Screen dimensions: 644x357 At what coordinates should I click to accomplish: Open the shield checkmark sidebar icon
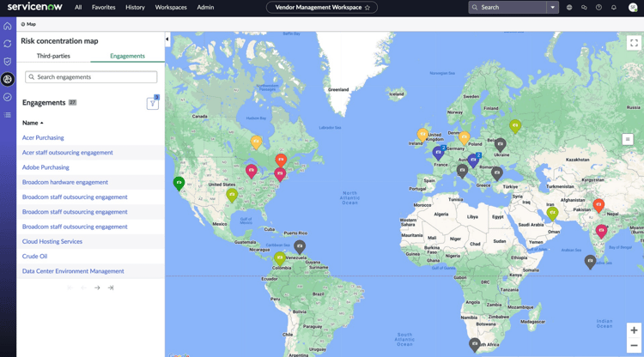tap(8, 62)
